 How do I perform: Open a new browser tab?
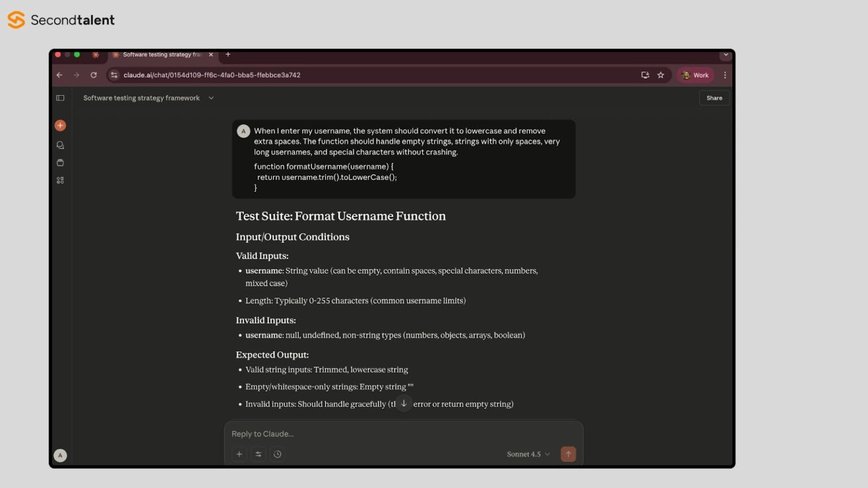point(228,54)
